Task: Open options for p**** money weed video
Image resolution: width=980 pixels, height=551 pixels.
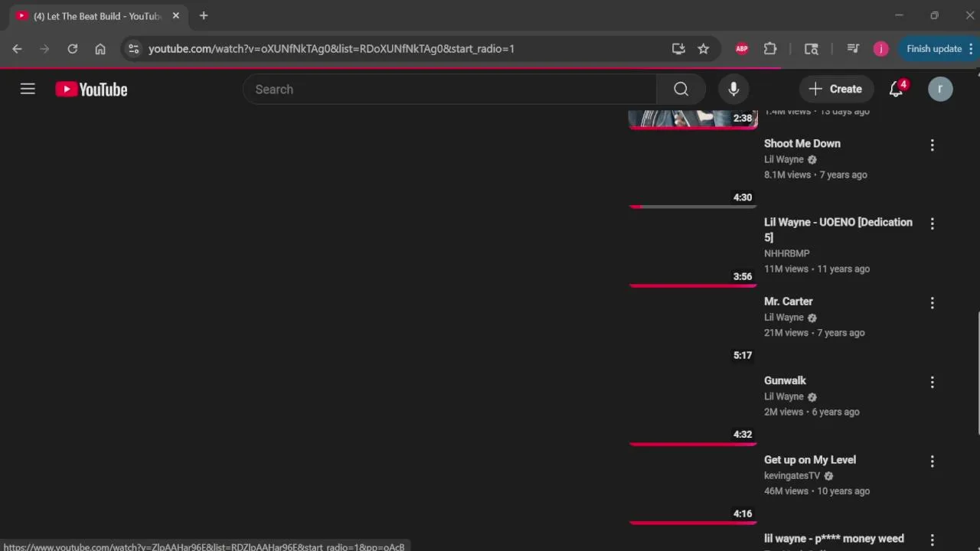Action: [x=932, y=540]
